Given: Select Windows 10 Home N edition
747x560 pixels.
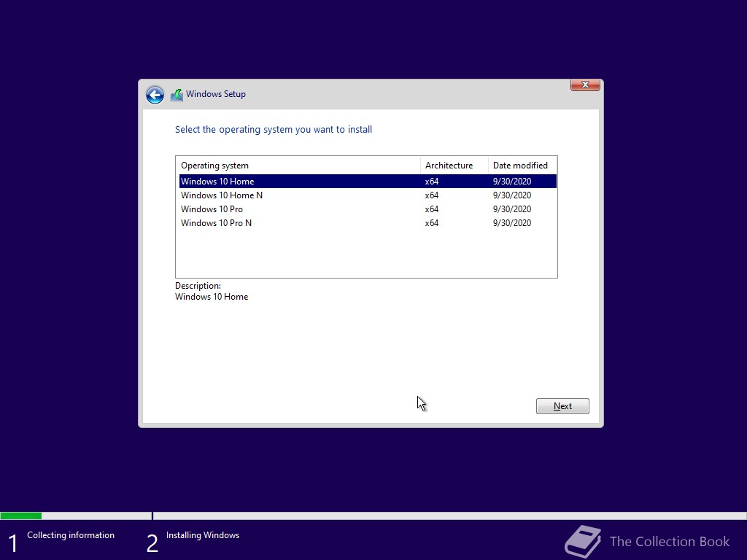Looking at the screenshot, I should point(368,195).
